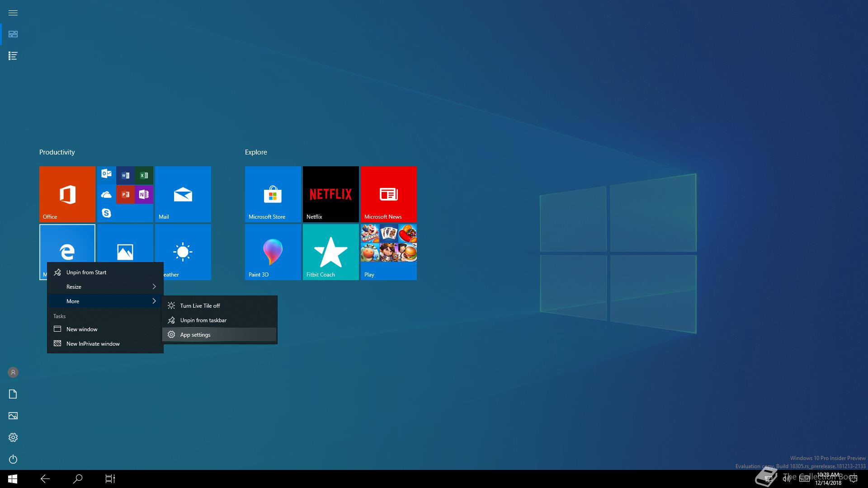Image resolution: width=868 pixels, height=488 pixels.
Task: Open the Weather tile
Action: point(183,252)
